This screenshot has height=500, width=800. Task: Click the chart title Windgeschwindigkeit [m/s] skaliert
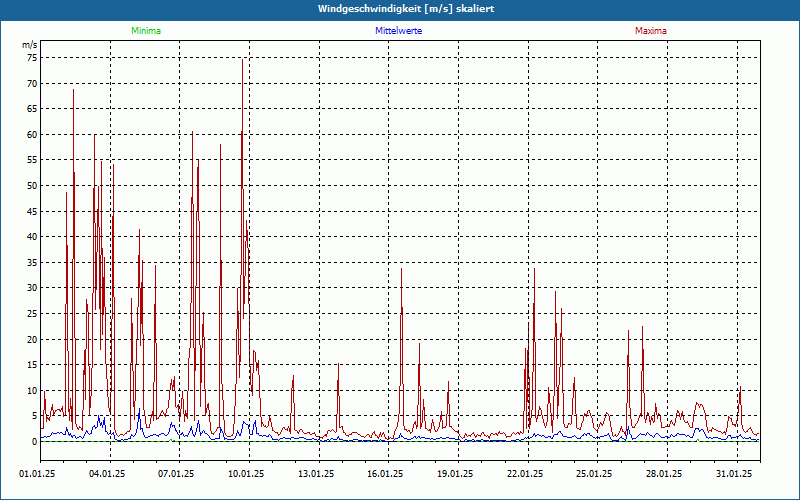pyautogui.click(x=406, y=9)
